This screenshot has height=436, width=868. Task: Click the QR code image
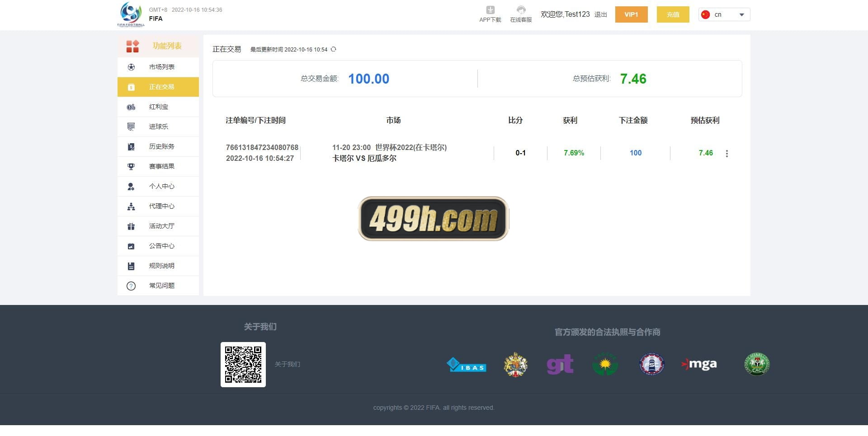pyautogui.click(x=243, y=365)
